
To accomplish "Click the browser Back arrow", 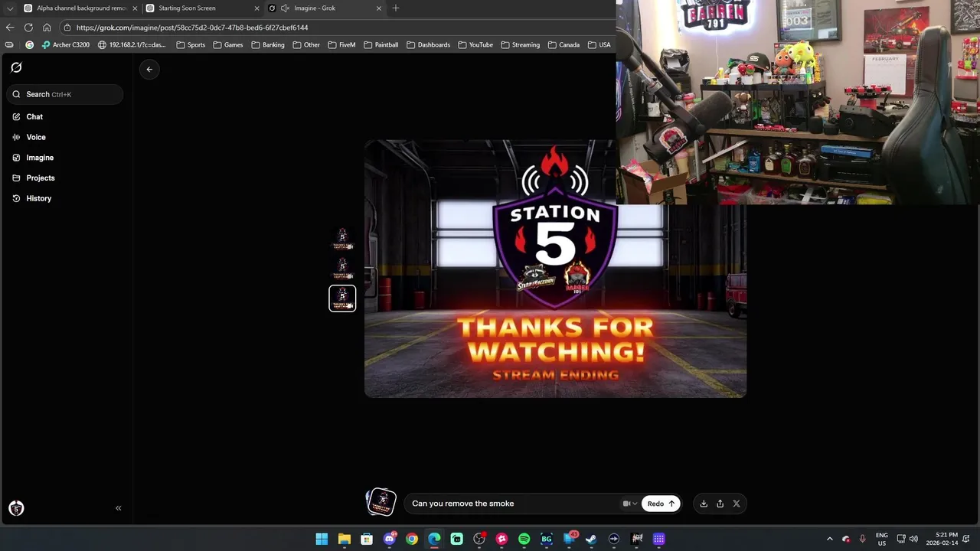I will click(10, 28).
